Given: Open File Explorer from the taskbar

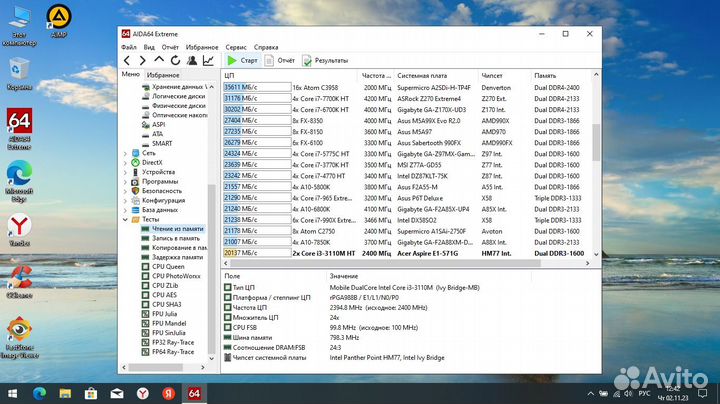Looking at the screenshot, I should pos(65,393).
